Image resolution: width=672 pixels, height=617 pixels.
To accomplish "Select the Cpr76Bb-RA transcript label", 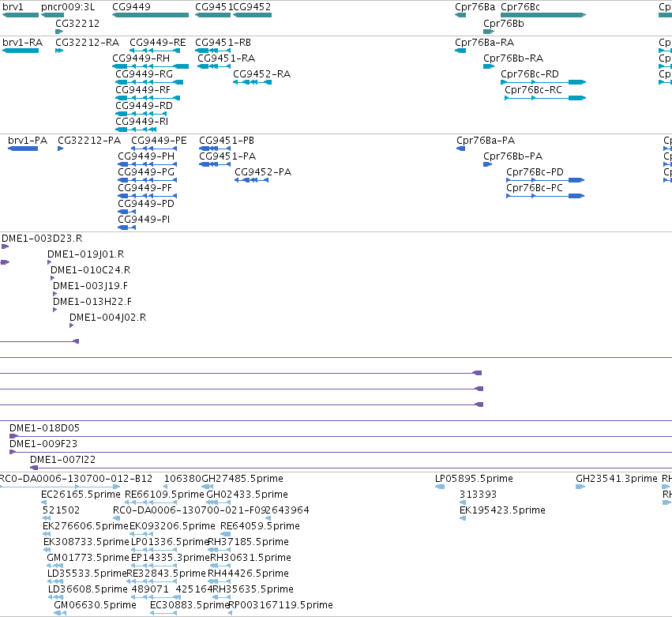I will 513,58.
